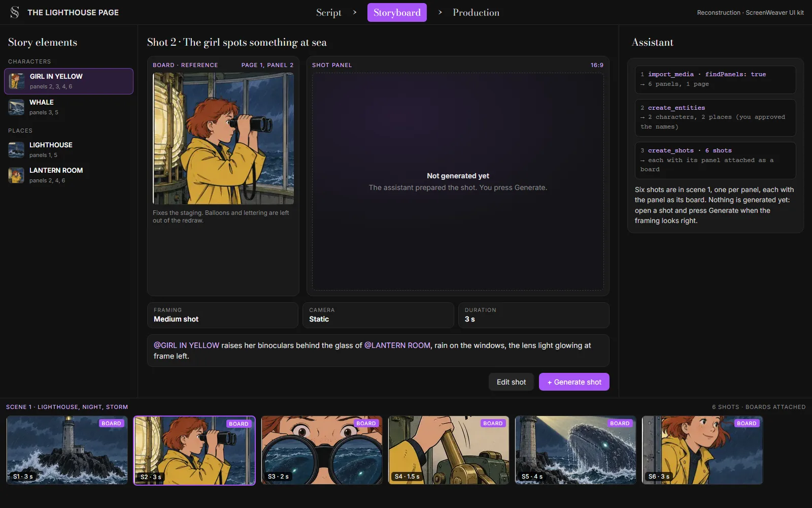Open shot S6 smiling girl thumbnail
The height and width of the screenshot is (508, 812).
[x=702, y=450]
